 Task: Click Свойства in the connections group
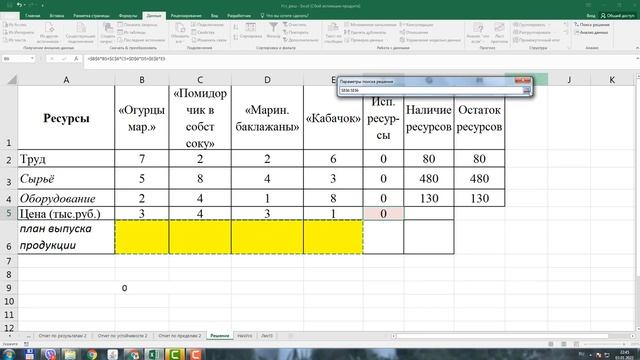[x=203, y=32]
